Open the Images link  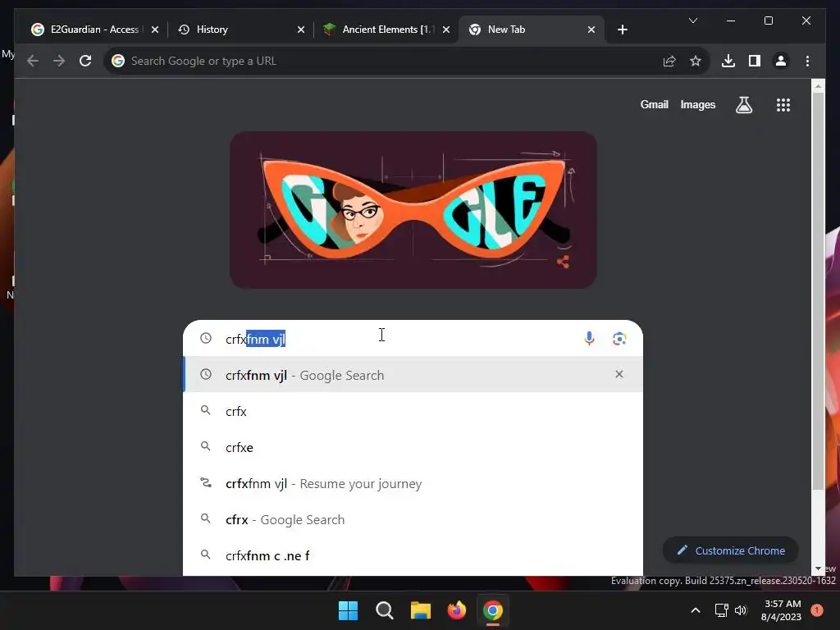tap(697, 104)
